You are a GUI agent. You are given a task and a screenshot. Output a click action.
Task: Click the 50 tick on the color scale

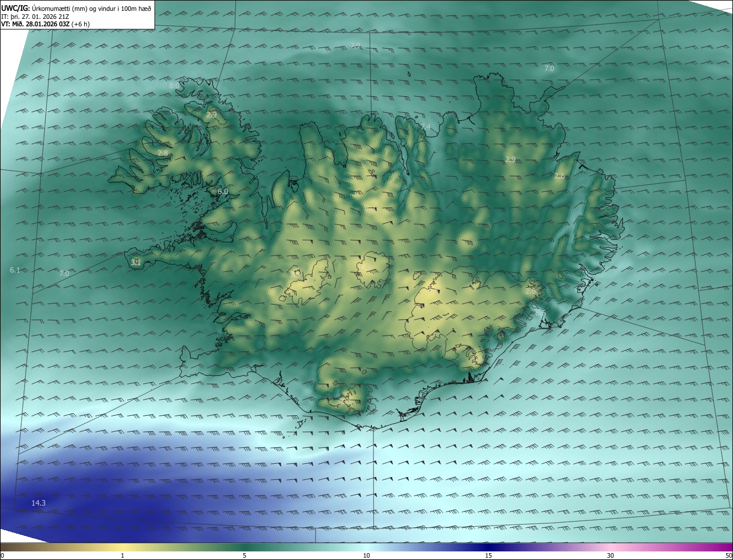point(728,555)
